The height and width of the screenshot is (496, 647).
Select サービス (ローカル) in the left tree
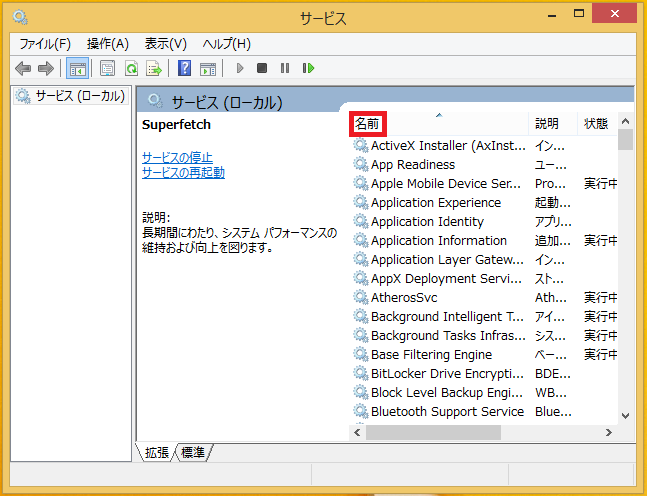pyautogui.click(x=70, y=96)
